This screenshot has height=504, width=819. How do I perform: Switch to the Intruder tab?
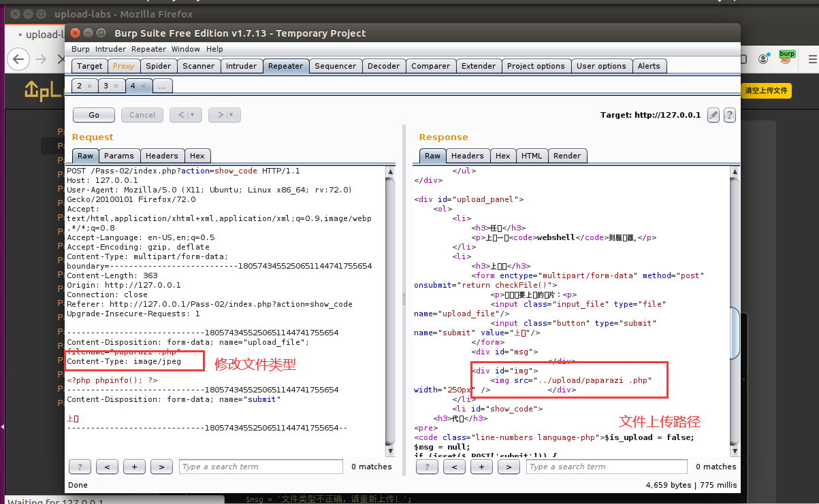(242, 66)
